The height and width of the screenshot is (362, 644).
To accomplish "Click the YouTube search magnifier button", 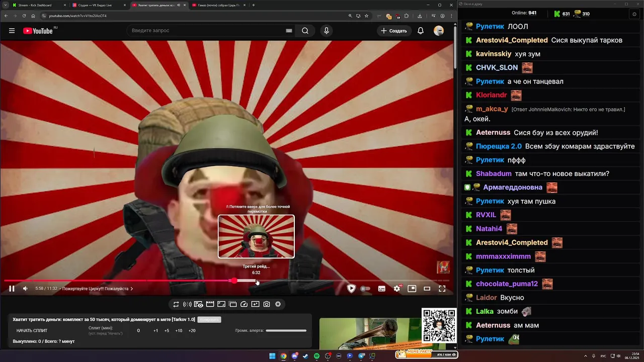I will click(305, 31).
